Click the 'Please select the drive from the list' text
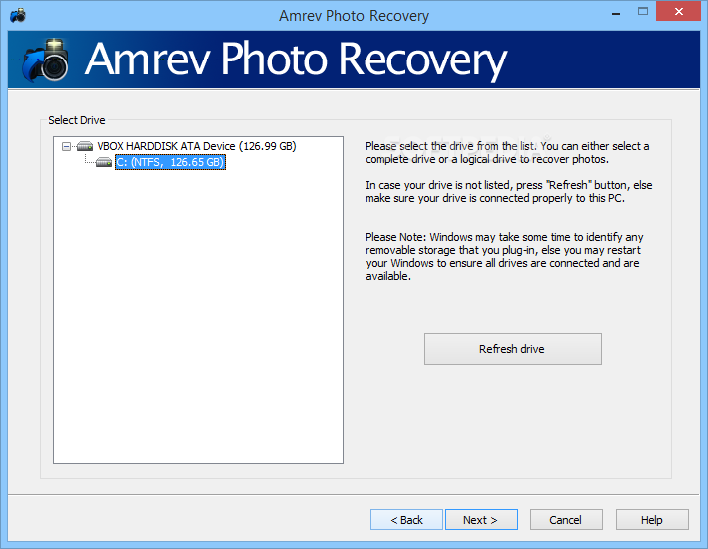The image size is (708, 549). pos(507,153)
